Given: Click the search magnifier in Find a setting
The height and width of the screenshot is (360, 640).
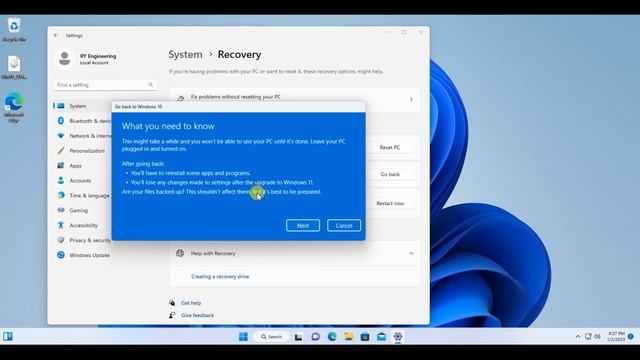Looking at the screenshot, I should [x=151, y=85].
